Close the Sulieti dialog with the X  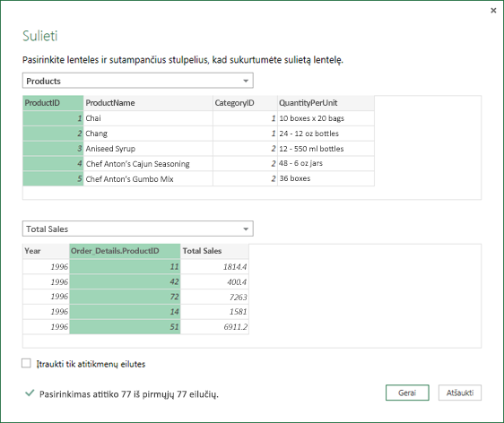493,11
